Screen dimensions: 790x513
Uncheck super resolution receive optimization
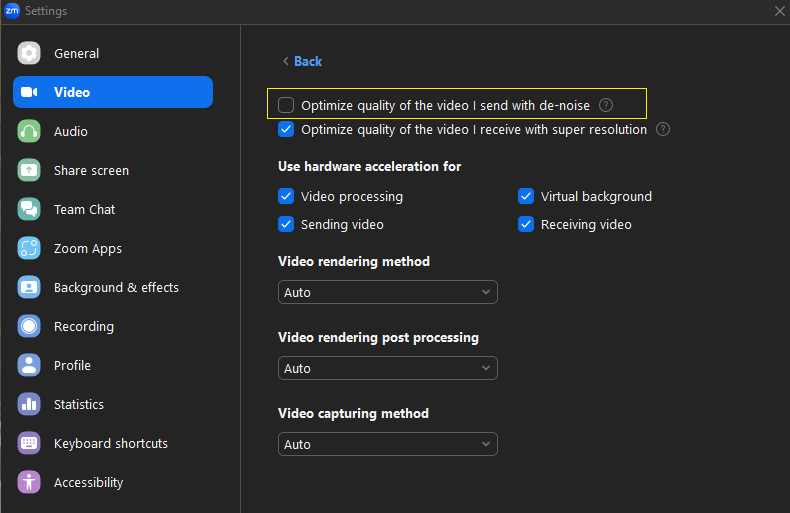click(x=286, y=129)
